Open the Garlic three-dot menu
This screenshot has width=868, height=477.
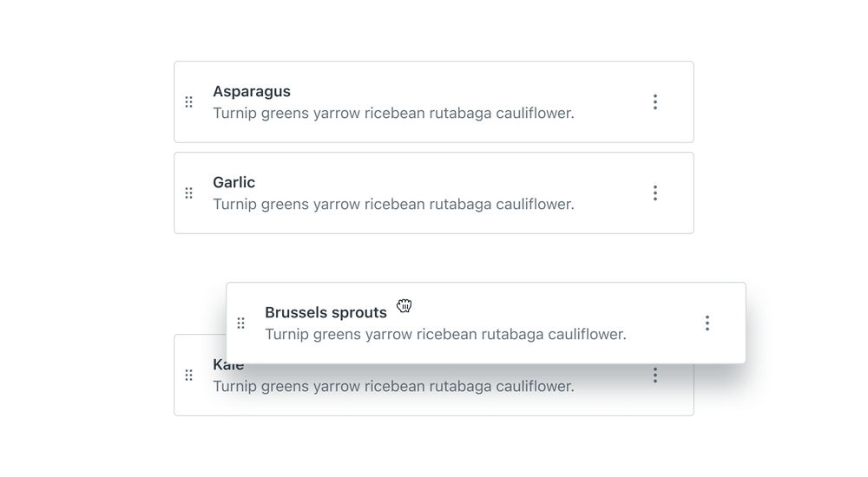pos(655,193)
